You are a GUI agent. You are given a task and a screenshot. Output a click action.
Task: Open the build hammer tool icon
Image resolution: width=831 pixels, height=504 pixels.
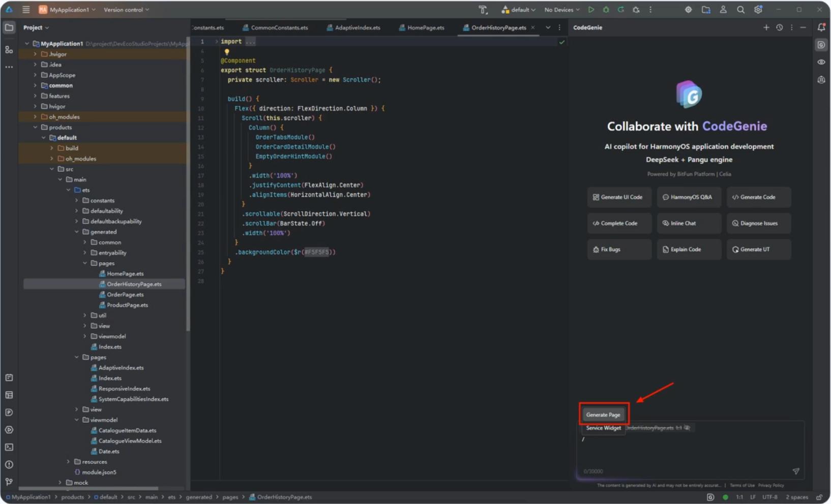[x=483, y=10]
